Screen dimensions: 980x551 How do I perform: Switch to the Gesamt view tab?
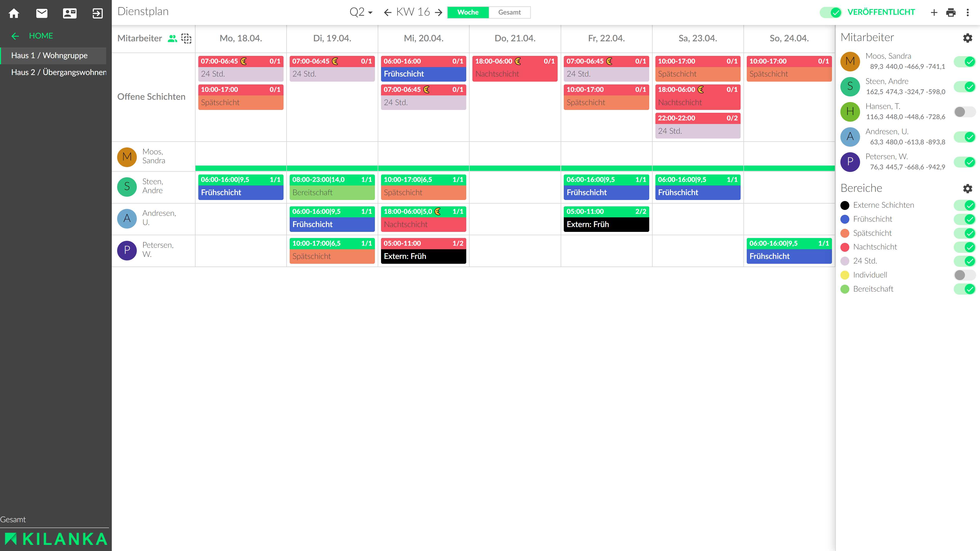tap(509, 12)
